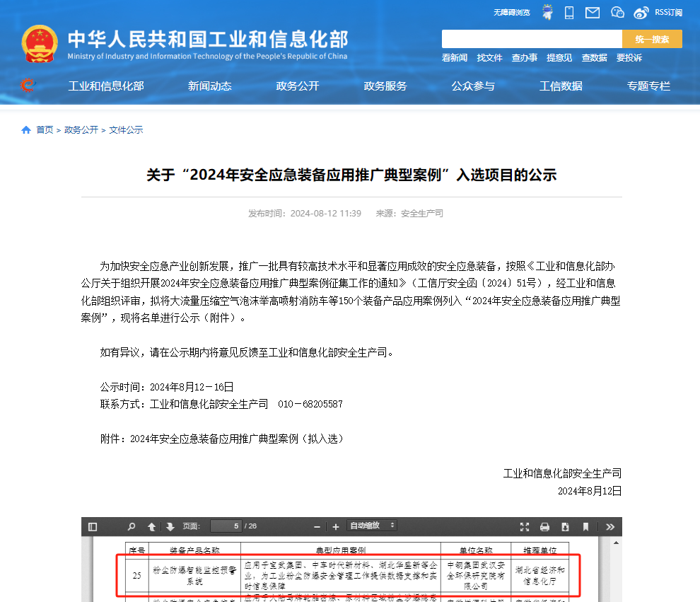The image size is (700, 602).
Task: Click the 文件公示 breadcrumb link
Action: tap(126, 130)
